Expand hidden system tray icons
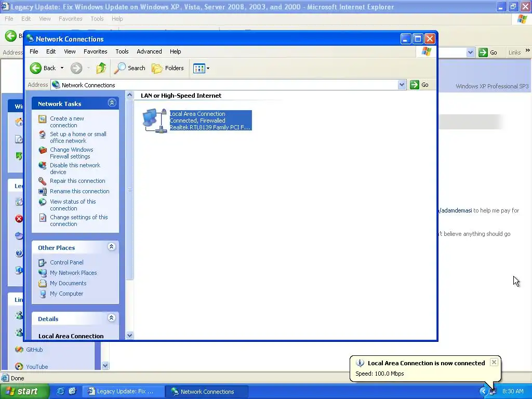 (x=483, y=392)
